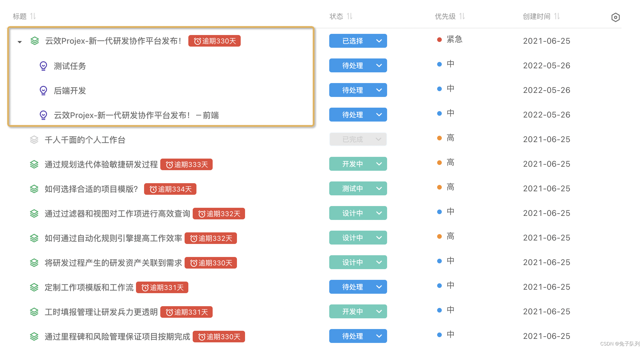Click lightbulb icon next to 测试任务
The width and height of the screenshot is (644, 349).
[43, 66]
